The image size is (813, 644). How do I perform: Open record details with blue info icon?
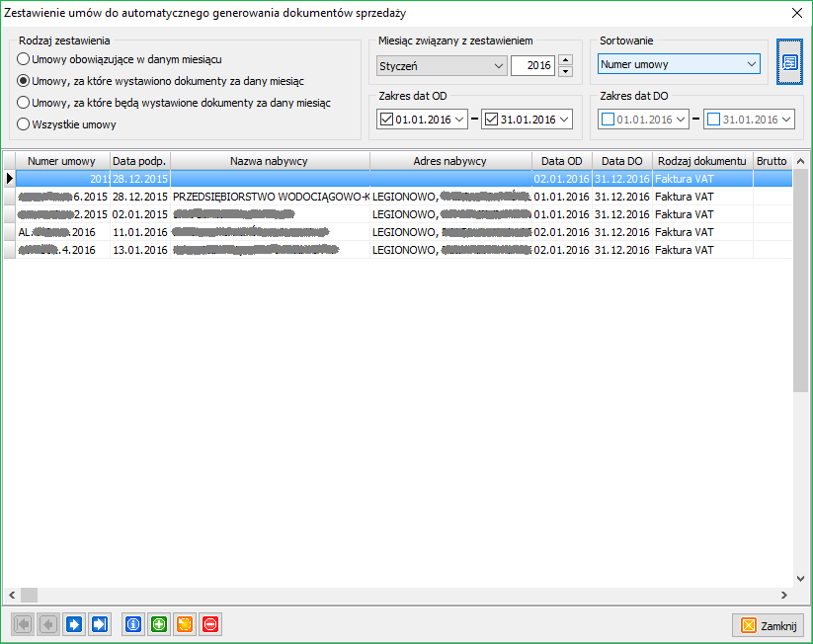[133, 624]
